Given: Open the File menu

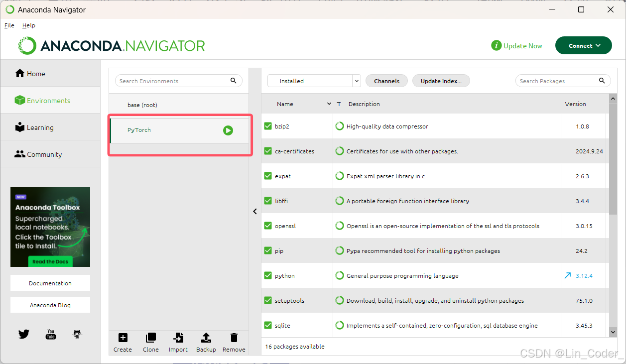Looking at the screenshot, I should (x=9, y=25).
